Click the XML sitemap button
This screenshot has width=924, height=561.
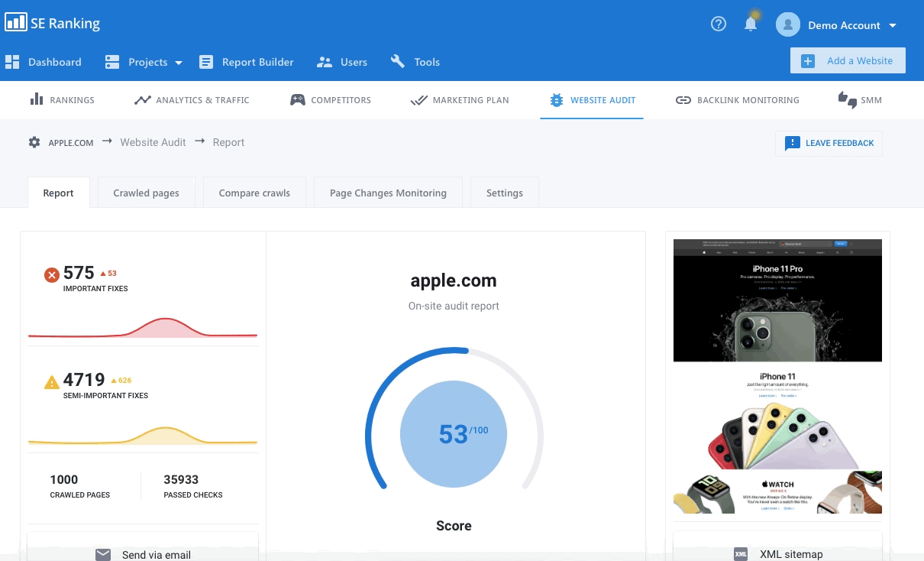tap(777, 546)
